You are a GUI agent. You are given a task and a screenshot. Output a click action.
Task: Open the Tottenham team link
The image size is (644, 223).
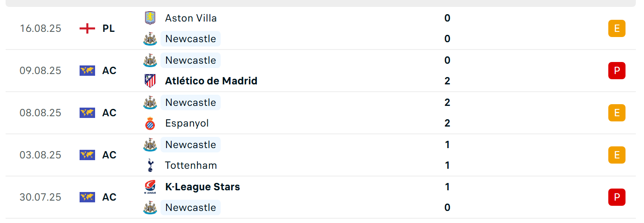coord(191,165)
